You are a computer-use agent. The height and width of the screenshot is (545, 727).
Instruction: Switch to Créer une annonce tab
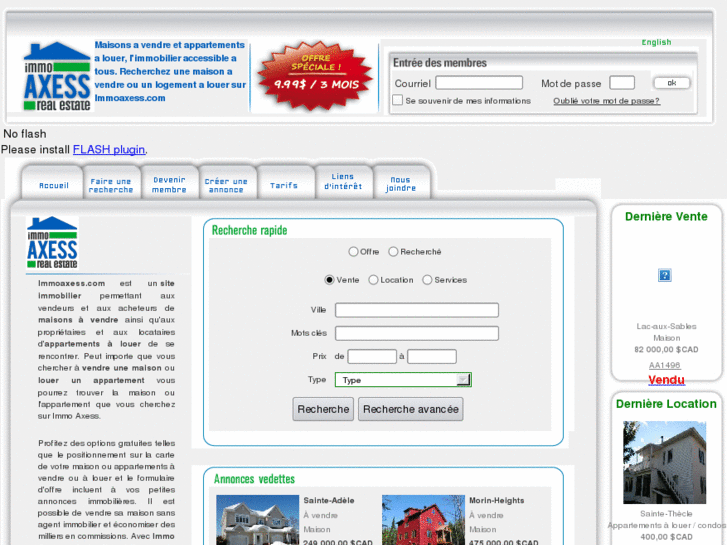point(226,185)
